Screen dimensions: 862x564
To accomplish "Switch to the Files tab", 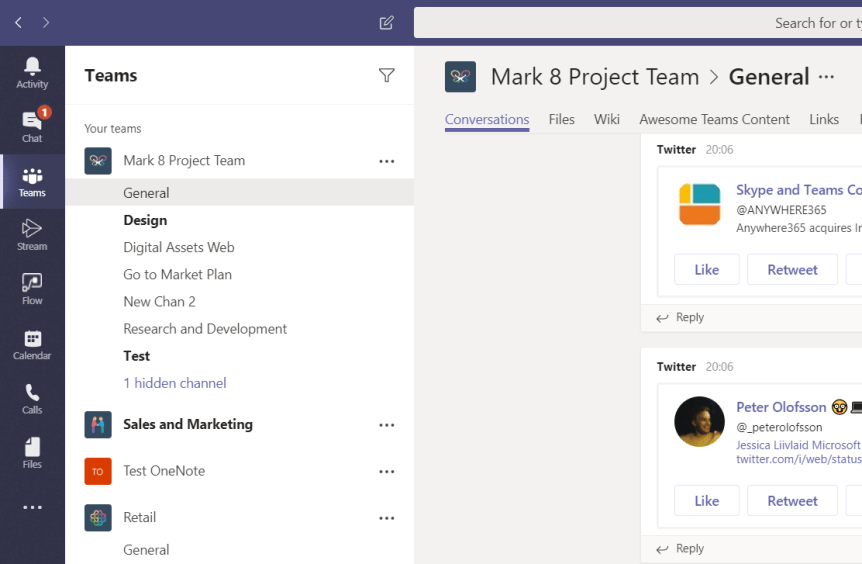I will point(562,119).
